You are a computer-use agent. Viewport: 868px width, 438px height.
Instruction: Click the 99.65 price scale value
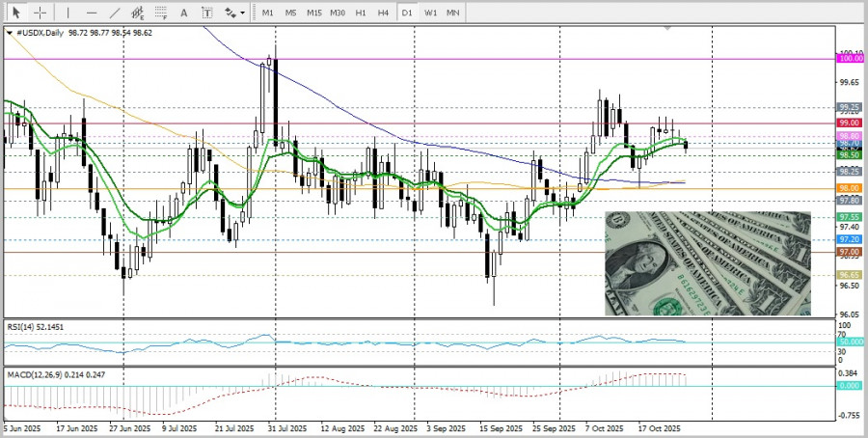point(849,82)
